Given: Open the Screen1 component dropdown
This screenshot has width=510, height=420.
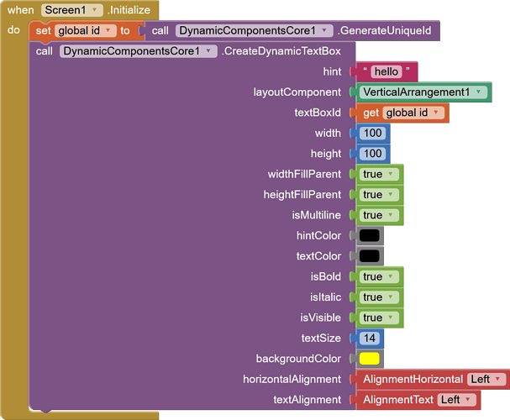Looking at the screenshot, I should coord(72,10).
